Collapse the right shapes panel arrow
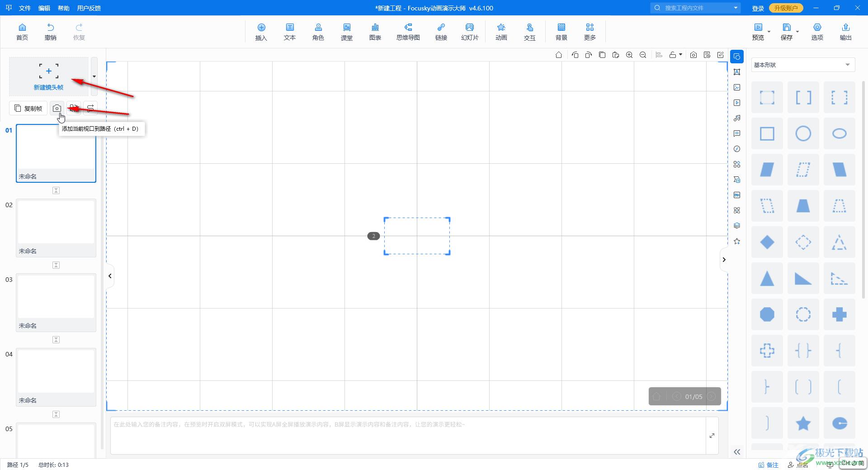 (x=724, y=260)
